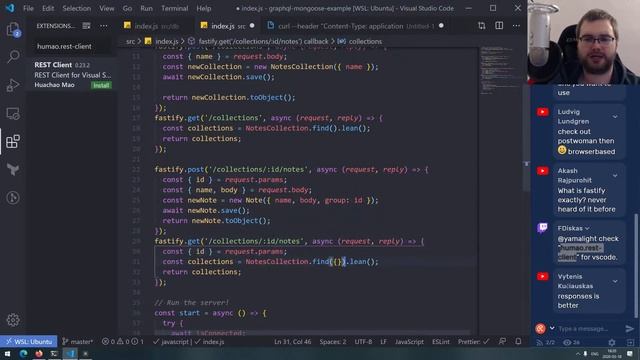Click the notifications bell in status bar
640x360 pixels.
pyautogui.click(x=518, y=342)
